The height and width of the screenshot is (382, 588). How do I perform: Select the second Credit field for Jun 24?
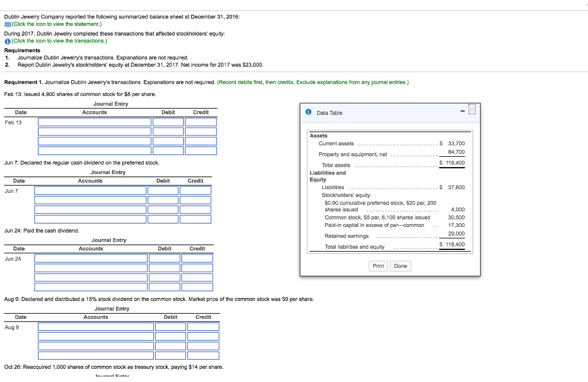197,268
